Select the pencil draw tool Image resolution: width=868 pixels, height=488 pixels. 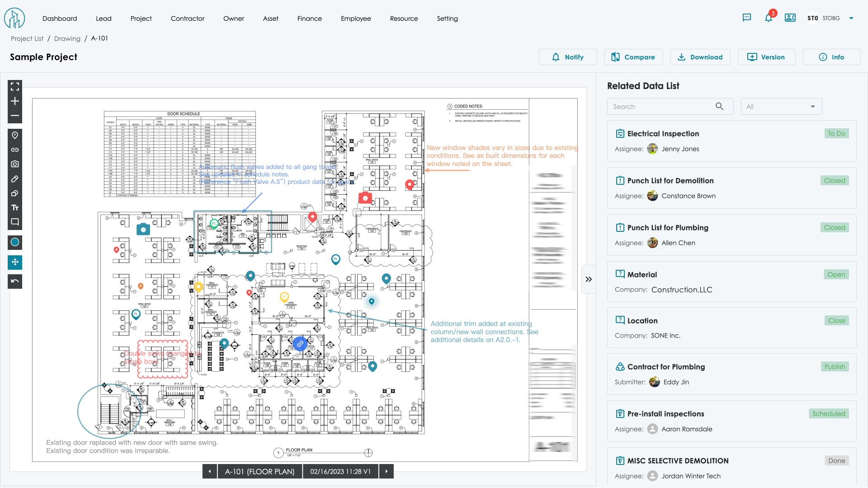click(x=15, y=179)
